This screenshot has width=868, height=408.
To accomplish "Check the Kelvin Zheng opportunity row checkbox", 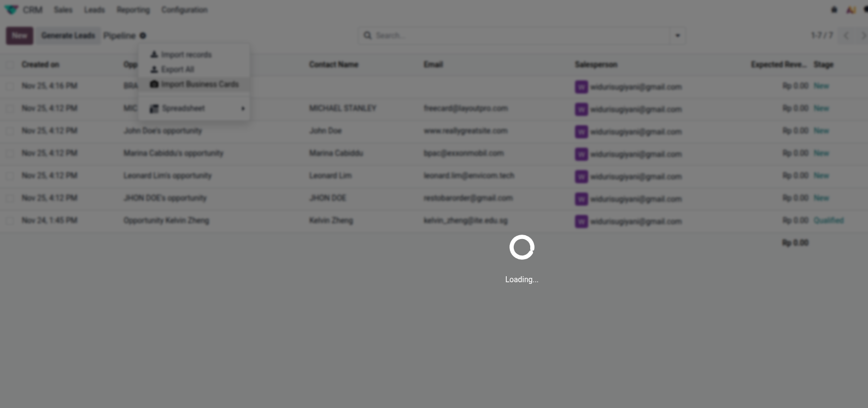I will tap(10, 220).
